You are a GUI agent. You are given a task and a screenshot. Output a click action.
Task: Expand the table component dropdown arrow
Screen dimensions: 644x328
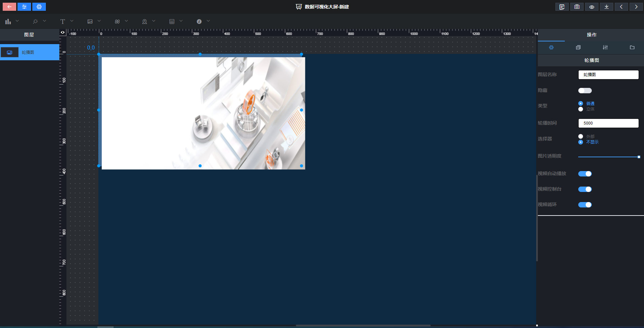click(181, 21)
